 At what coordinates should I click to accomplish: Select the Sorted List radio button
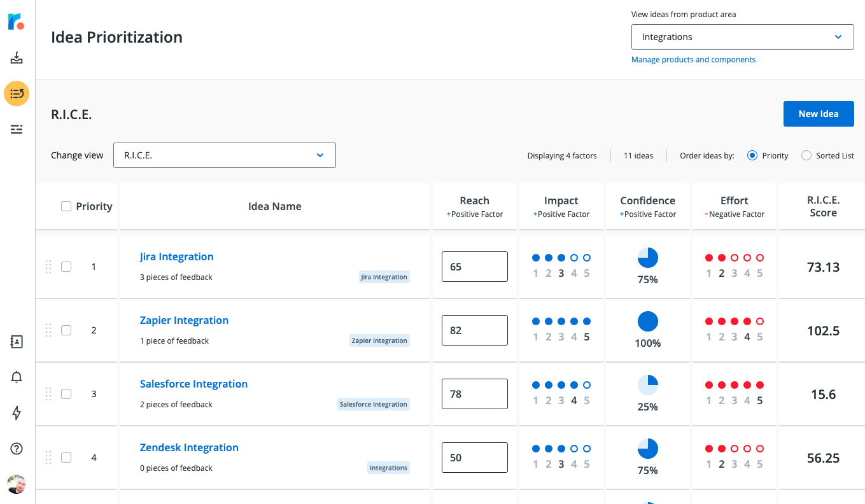coord(806,155)
